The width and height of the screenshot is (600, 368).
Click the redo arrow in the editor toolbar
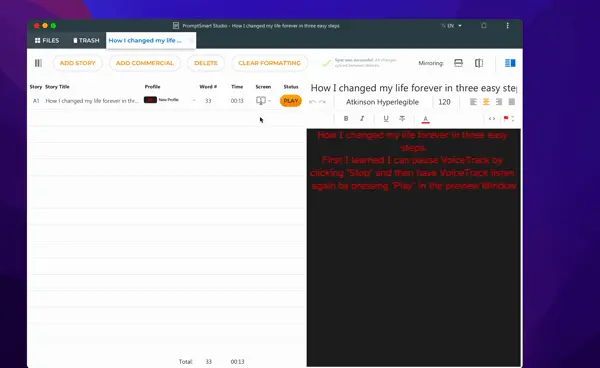[x=323, y=102]
